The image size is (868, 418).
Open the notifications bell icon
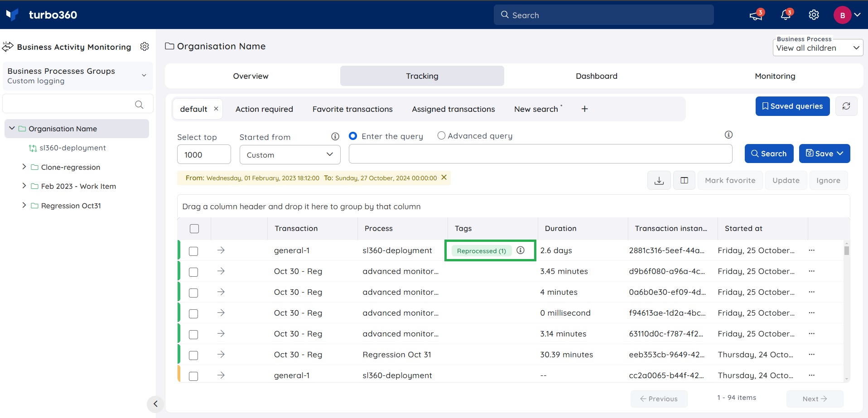click(x=786, y=15)
